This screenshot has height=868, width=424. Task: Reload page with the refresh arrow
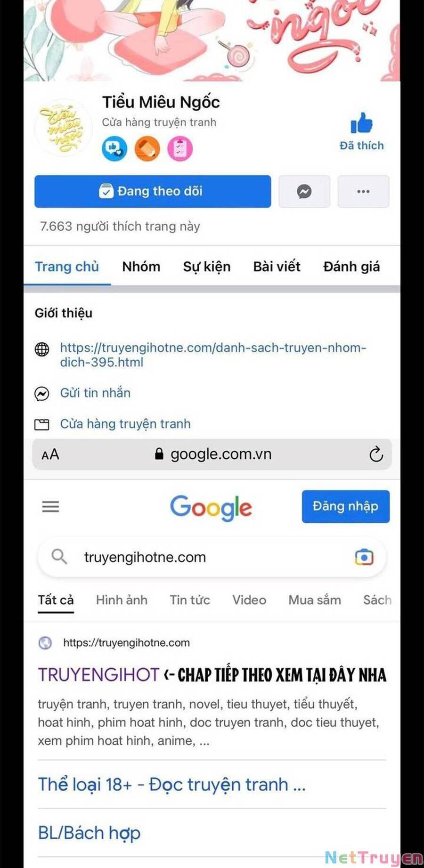376,454
